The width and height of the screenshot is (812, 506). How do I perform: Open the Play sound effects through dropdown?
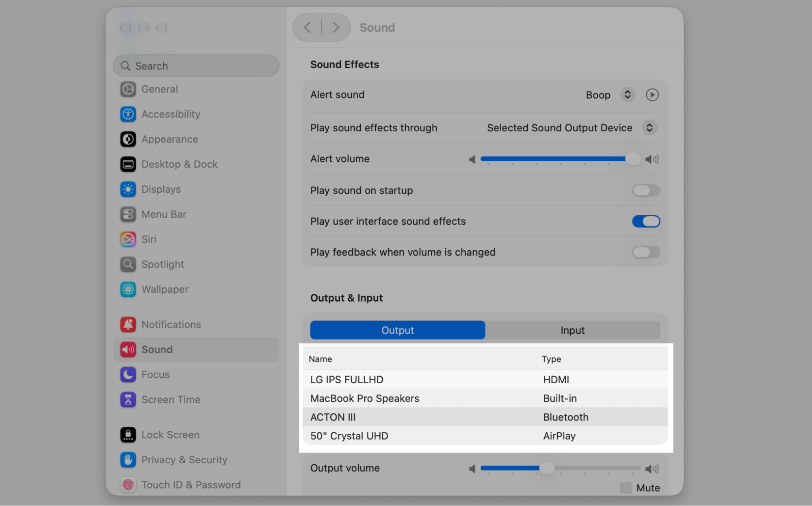(x=650, y=128)
